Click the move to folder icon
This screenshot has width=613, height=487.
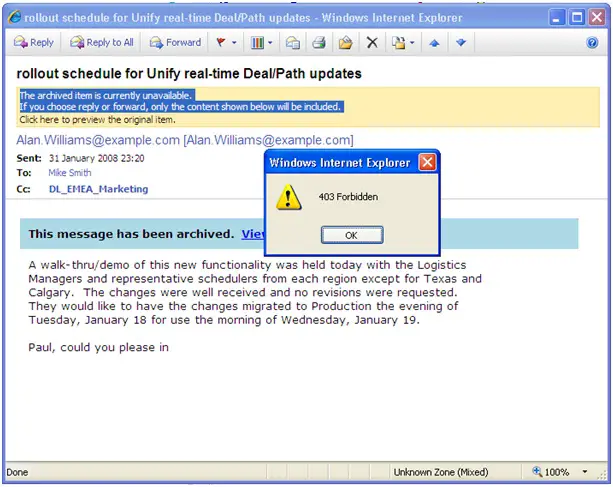345,42
